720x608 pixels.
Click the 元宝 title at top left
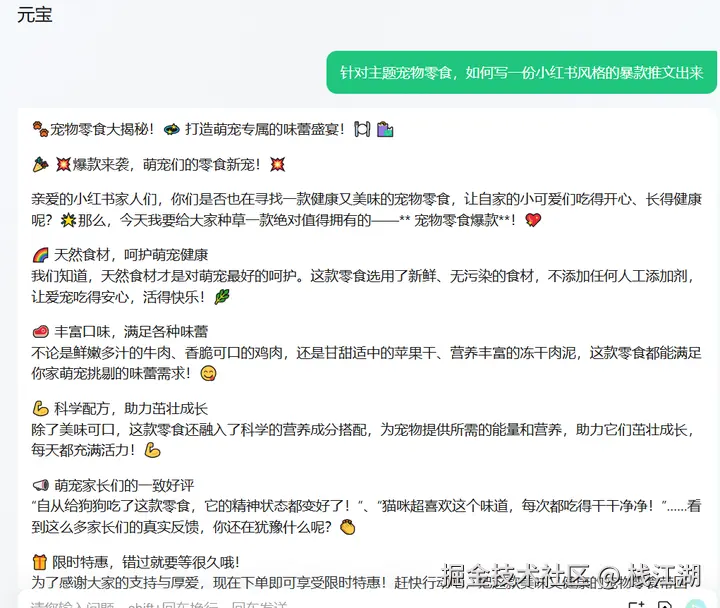tap(34, 15)
